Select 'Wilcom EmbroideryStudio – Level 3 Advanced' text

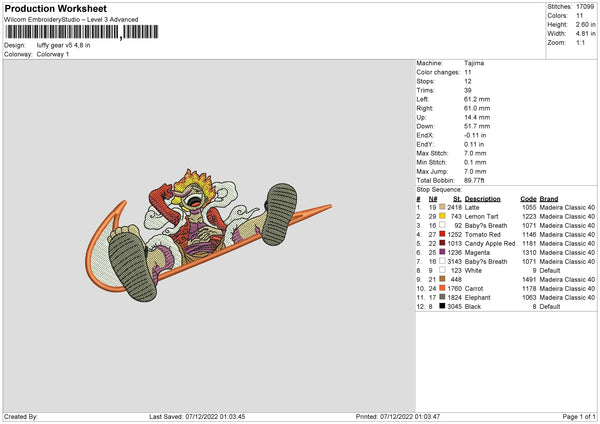click(x=71, y=20)
